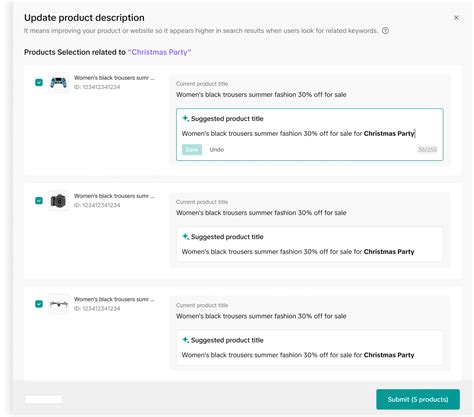Uncheck the drone product checkbox

tap(39, 304)
